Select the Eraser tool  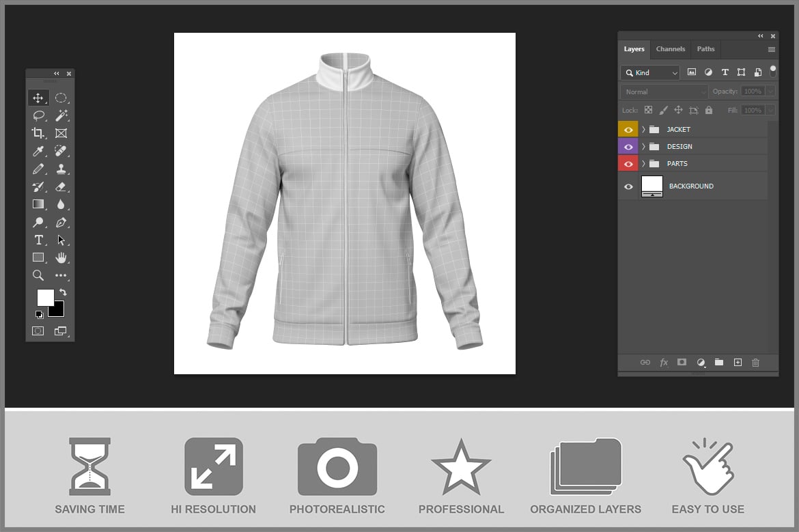61,186
